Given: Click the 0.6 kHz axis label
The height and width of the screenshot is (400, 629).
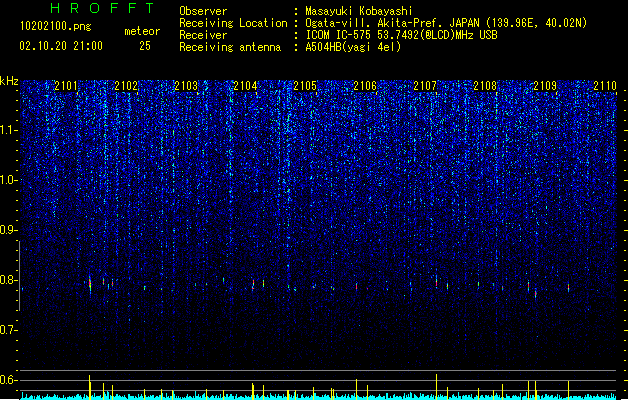Looking at the screenshot, I should pyautogui.click(x=9, y=380).
